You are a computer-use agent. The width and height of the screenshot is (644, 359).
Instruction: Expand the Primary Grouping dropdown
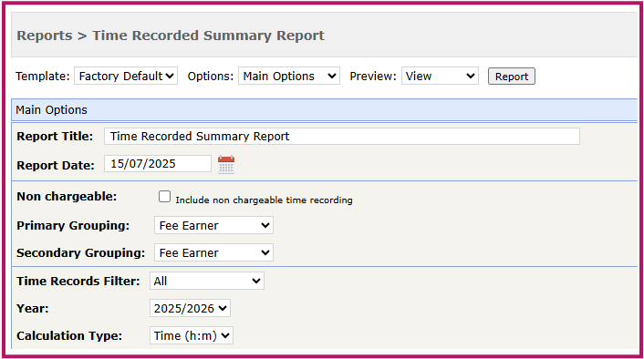(x=213, y=225)
